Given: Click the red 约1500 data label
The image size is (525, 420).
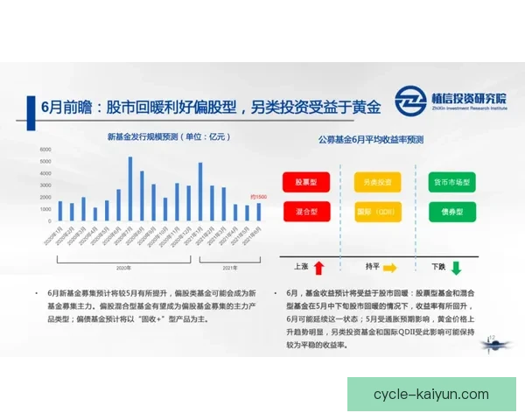Looking at the screenshot, I should click(x=258, y=197).
